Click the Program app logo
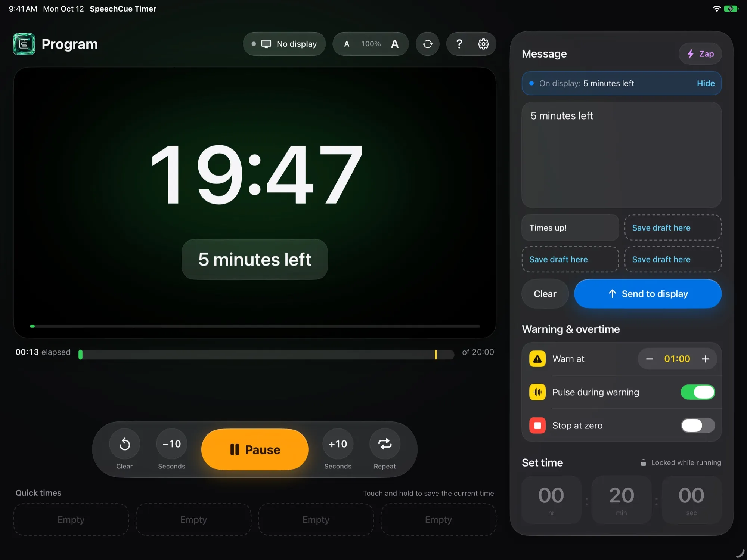Image resolution: width=747 pixels, height=560 pixels. (24, 44)
